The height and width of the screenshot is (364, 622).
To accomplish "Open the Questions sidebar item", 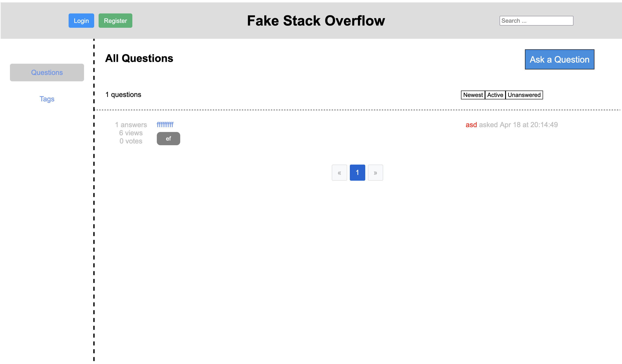I will (47, 72).
